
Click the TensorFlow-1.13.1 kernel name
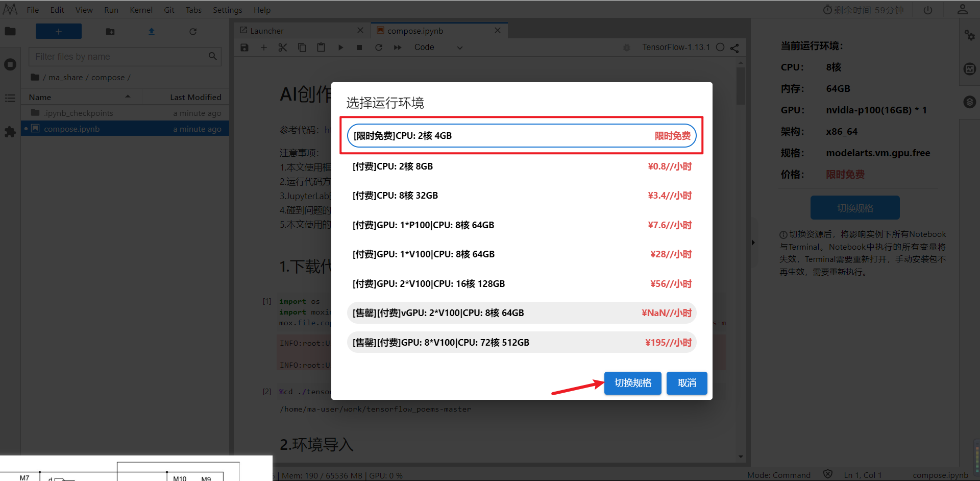pyautogui.click(x=676, y=47)
